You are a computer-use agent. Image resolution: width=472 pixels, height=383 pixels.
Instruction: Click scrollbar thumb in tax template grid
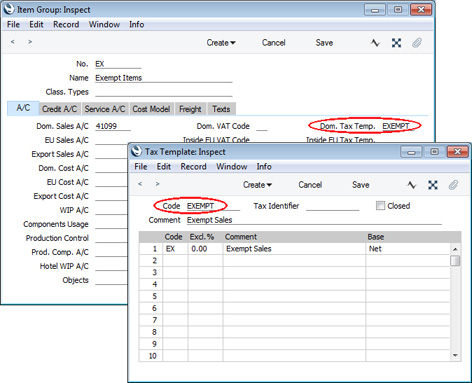tap(455, 260)
